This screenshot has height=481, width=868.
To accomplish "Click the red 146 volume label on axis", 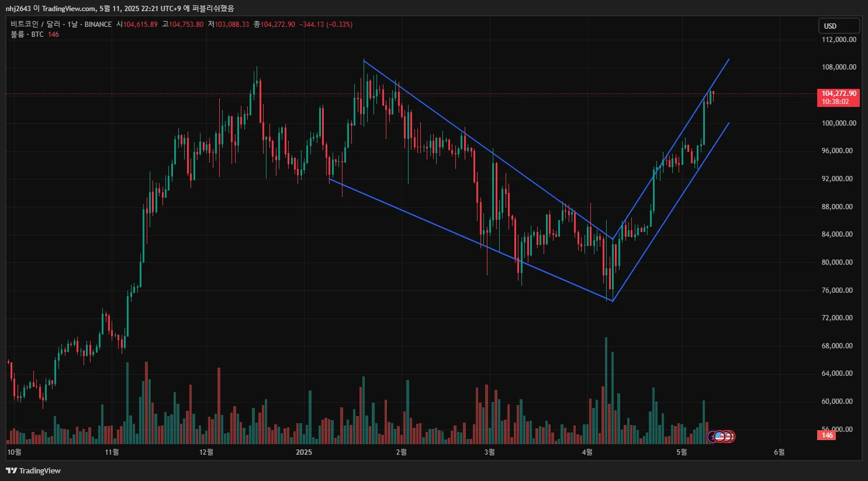I will click(827, 435).
